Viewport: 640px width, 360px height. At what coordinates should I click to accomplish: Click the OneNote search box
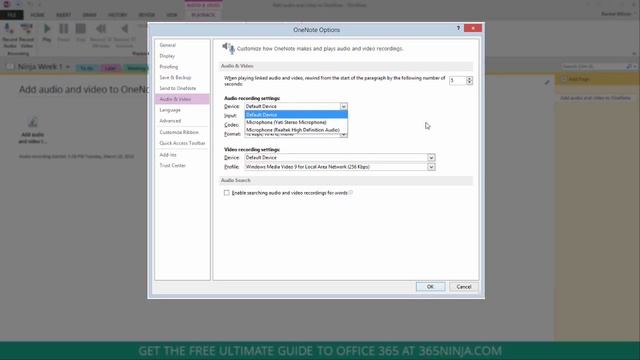point(594,66)
